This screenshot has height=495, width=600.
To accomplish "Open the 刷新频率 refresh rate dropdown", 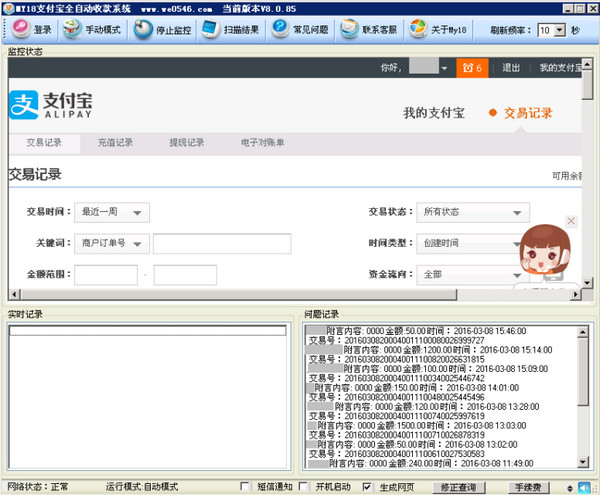I will coord(558,31).
